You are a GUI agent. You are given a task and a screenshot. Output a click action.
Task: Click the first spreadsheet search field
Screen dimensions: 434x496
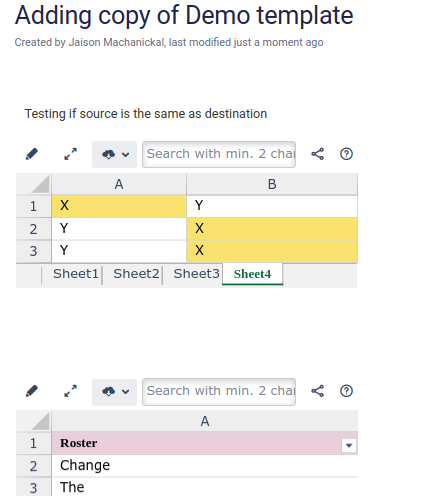(x=219, y=154)
